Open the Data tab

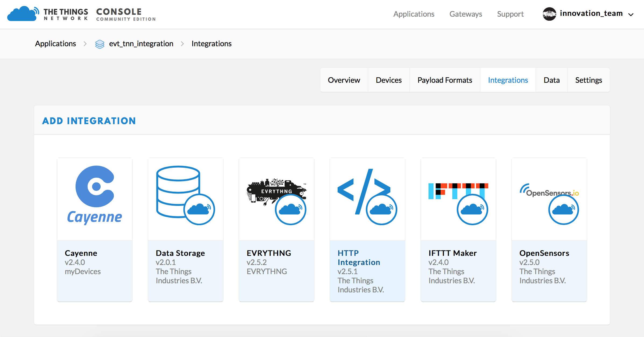pos(551,80)
